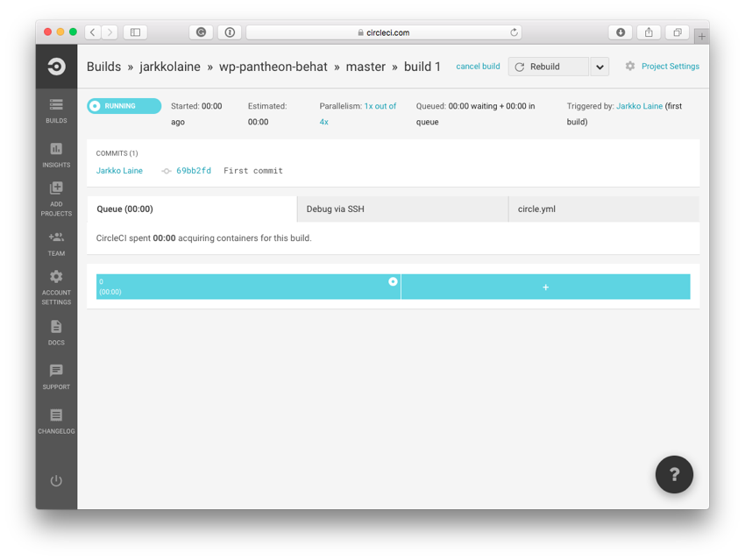
Task: Open Add Projects in the sidebar
Action: (x=56, y=200)
